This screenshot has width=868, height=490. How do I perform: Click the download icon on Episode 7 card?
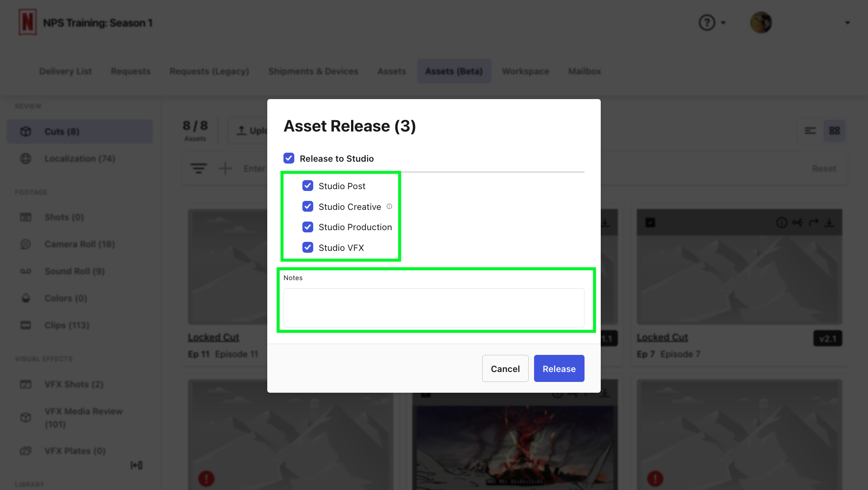point(829,222)
